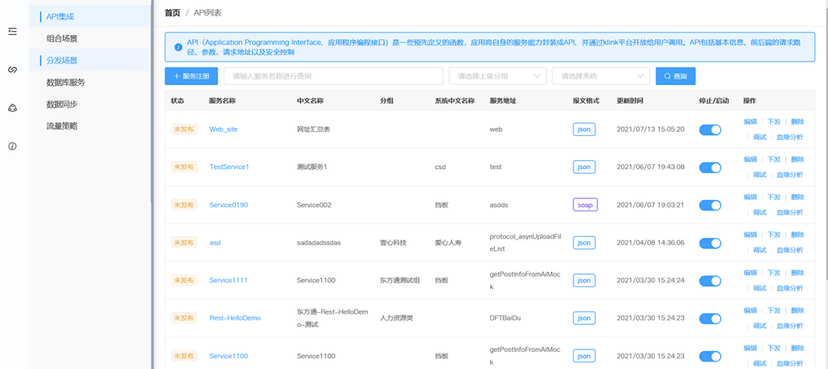Screen dimensions: 828x369
Task: Click the 未发布 status badge for Service1111
Action: [184, 280]
